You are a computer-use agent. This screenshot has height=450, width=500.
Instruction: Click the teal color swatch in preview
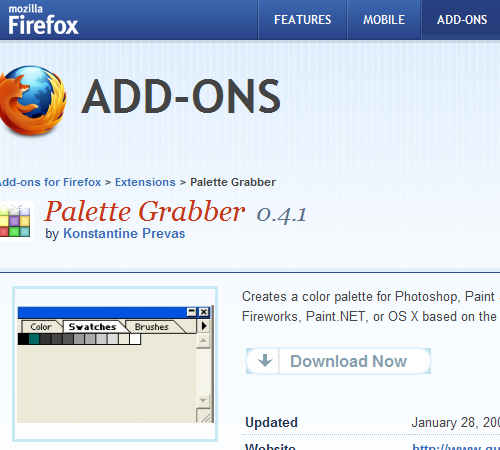pos(34,339)
